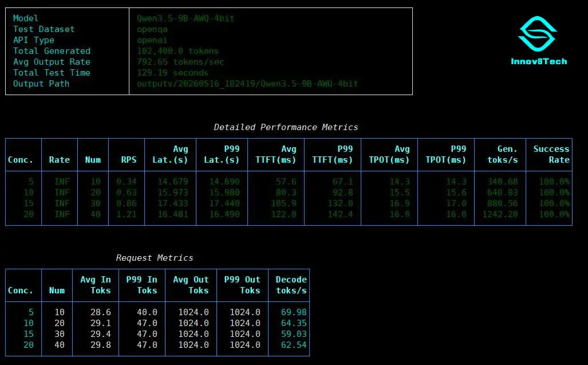
Task: Click the 'Avg Out Toks' column header
Action: click(191, 285)
